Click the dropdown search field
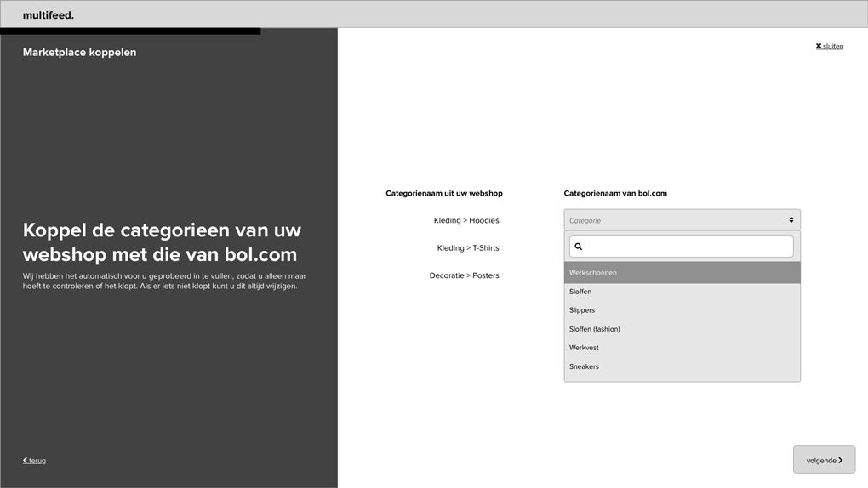 pyautogui.click(x=682, y=247)
